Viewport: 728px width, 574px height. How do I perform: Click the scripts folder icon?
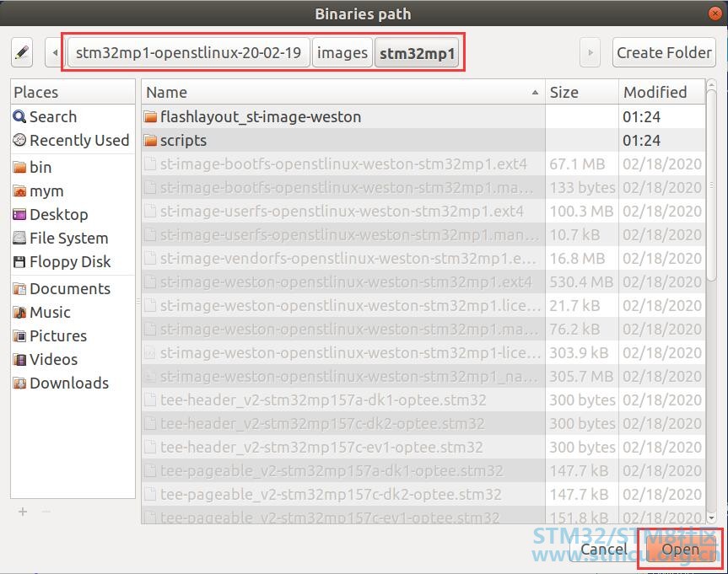[150, 140]
